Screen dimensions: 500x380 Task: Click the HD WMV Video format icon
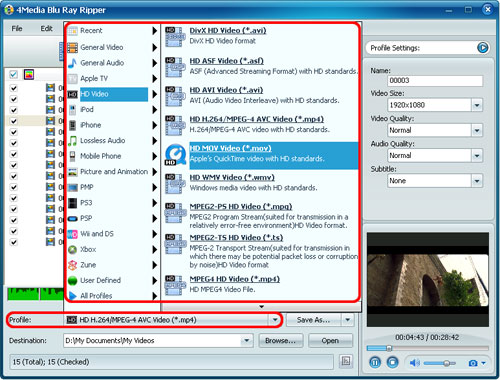[175, 183]
